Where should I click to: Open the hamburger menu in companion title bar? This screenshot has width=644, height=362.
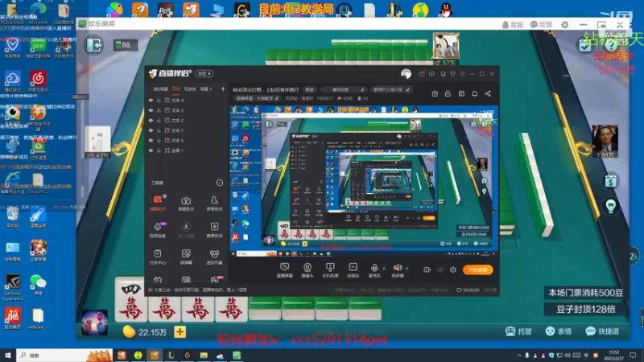pos(462,74)
